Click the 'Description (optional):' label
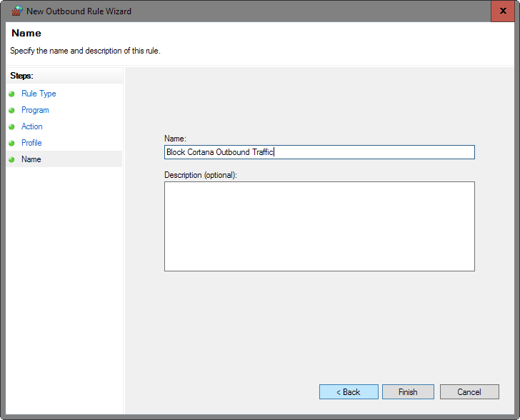 (x=201, y=175)
